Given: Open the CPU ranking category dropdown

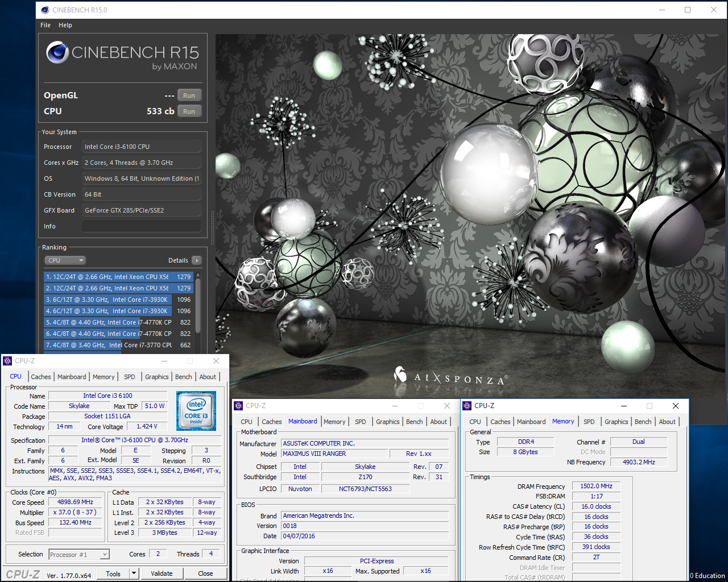Looking at the screenshot, I should coord(65,260).
